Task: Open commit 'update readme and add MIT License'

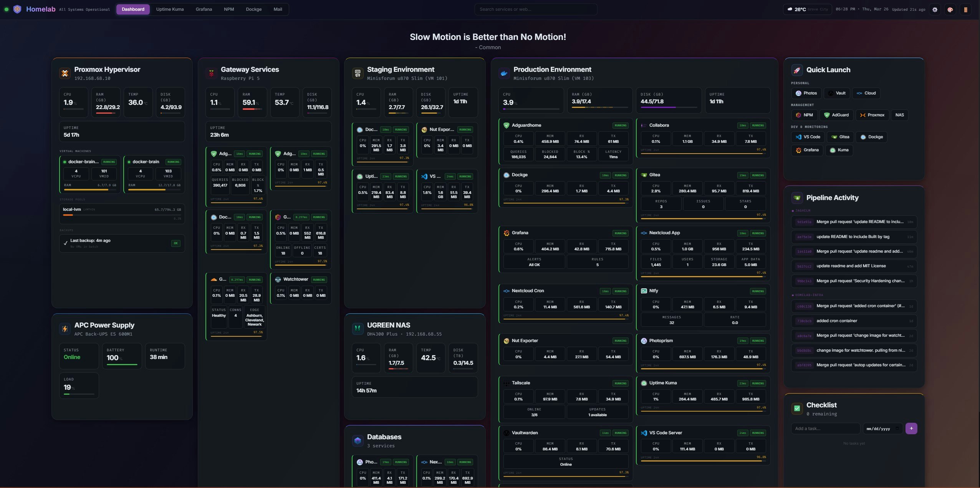Action: coord(854,266)
